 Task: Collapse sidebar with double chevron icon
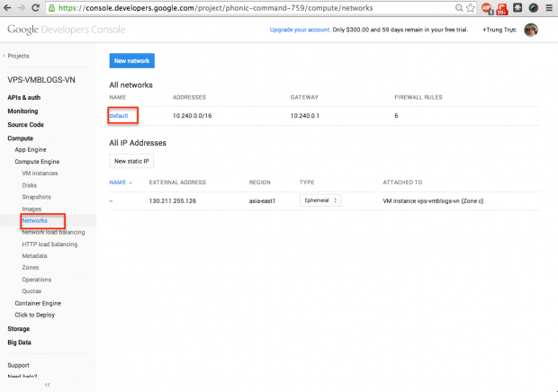(47, 385)
